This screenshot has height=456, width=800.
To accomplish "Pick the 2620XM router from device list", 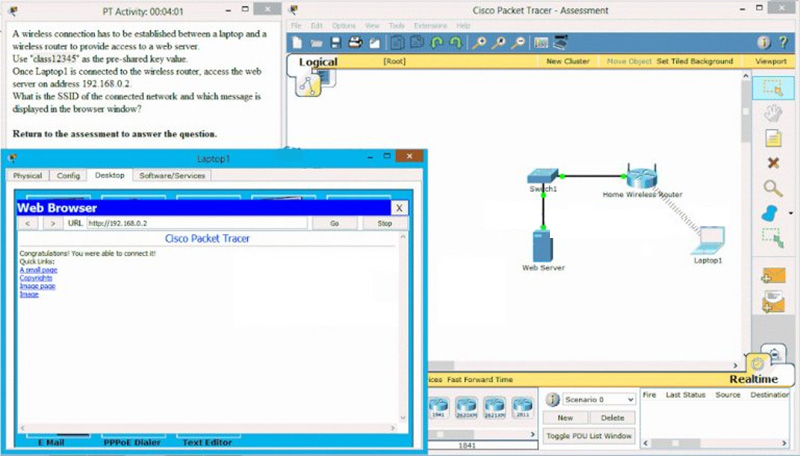I will tap(466, 407).
